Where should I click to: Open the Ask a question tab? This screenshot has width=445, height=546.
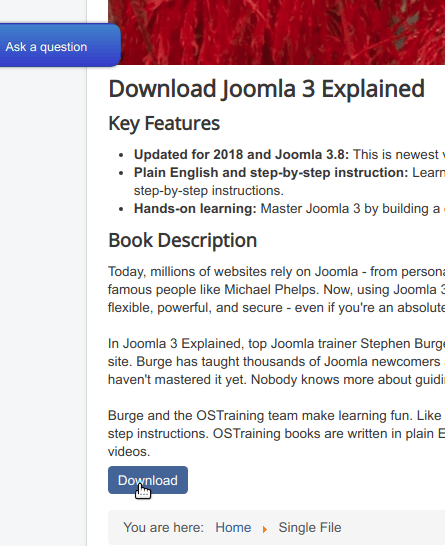(60, 45)
